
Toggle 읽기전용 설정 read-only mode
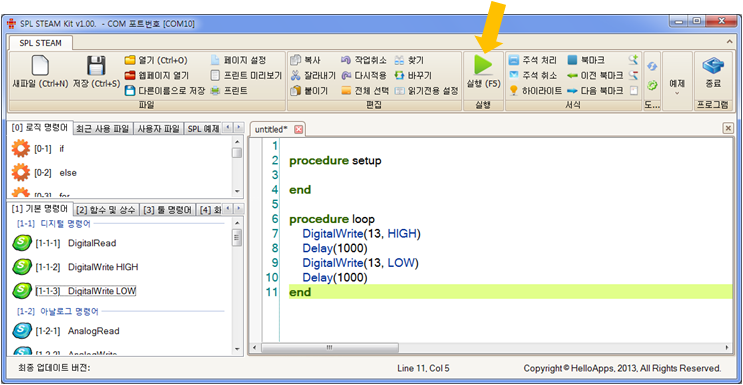coord(426,90)
